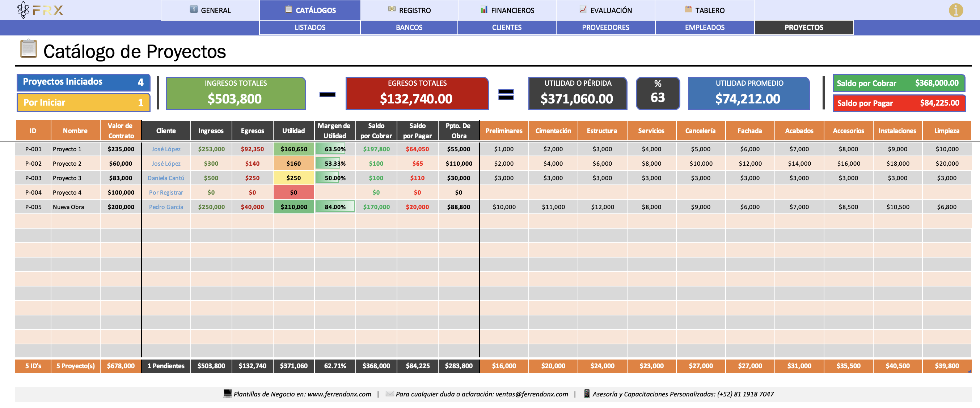The height and width of the screenshot is (408, 980).
Task: Go to the CLIENTES sub-tab
Action: [506, 27]
